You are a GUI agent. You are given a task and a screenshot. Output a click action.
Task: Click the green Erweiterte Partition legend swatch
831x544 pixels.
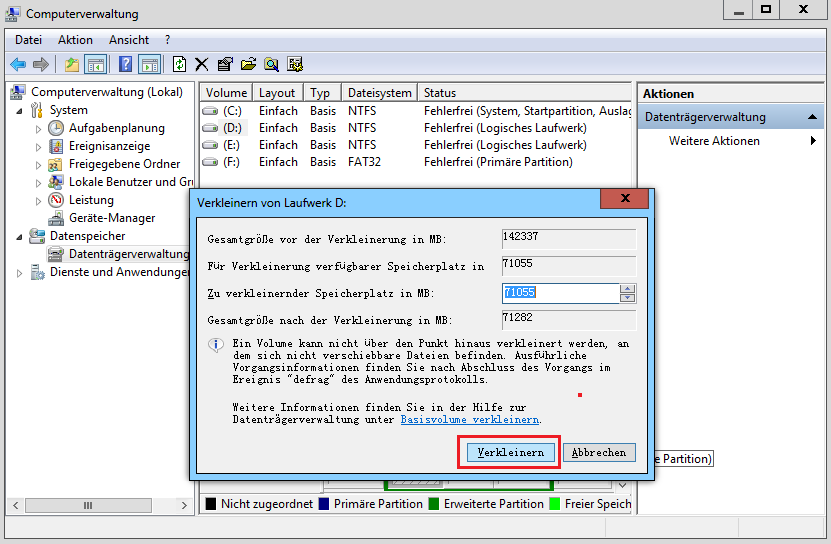coord(434,504)
